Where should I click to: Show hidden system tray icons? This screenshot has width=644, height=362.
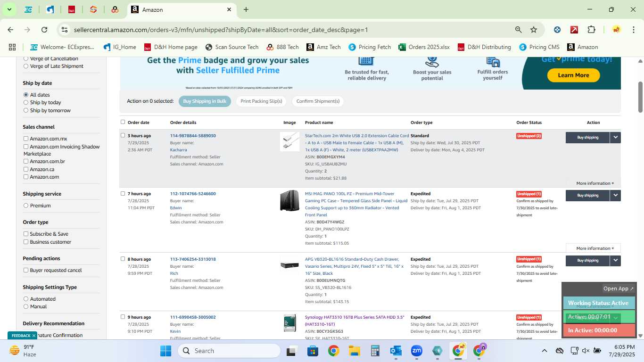pos(545,351)
